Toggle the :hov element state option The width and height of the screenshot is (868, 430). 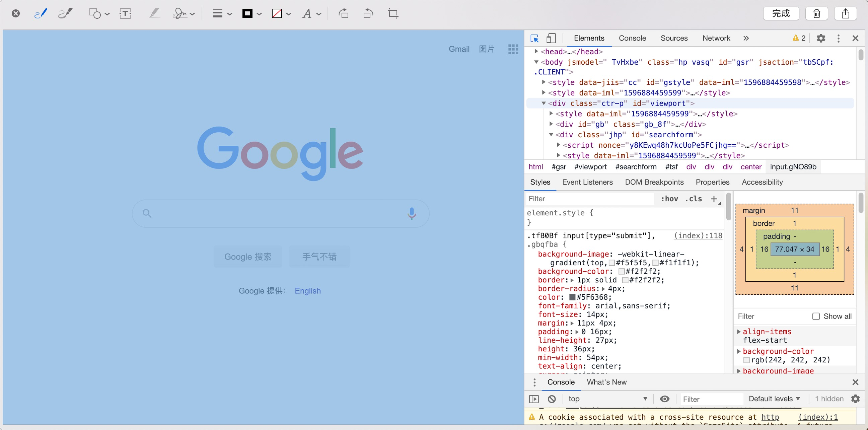pos(669,199)
